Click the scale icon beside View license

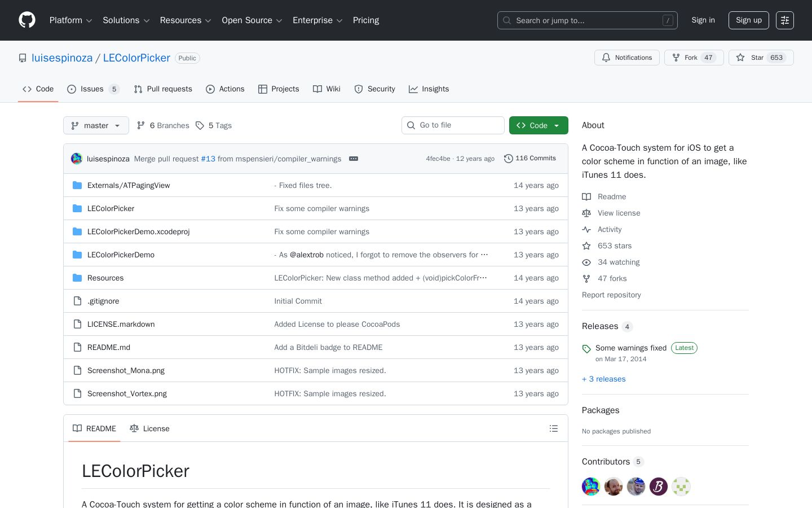(586, 213)
